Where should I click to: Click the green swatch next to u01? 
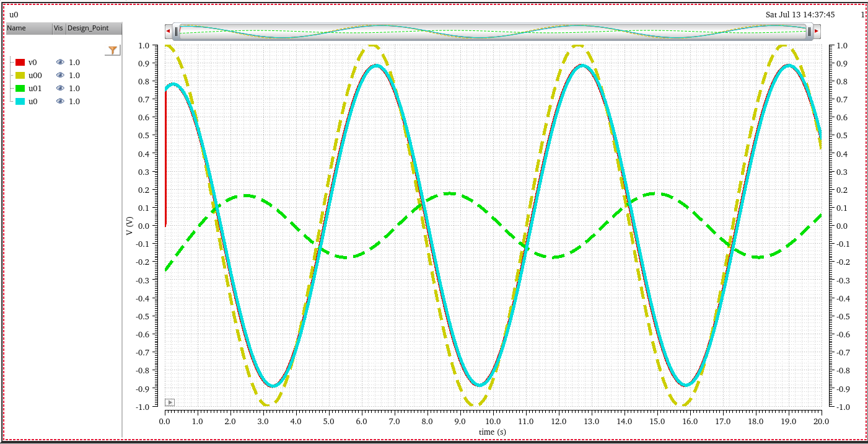point(20,88)
